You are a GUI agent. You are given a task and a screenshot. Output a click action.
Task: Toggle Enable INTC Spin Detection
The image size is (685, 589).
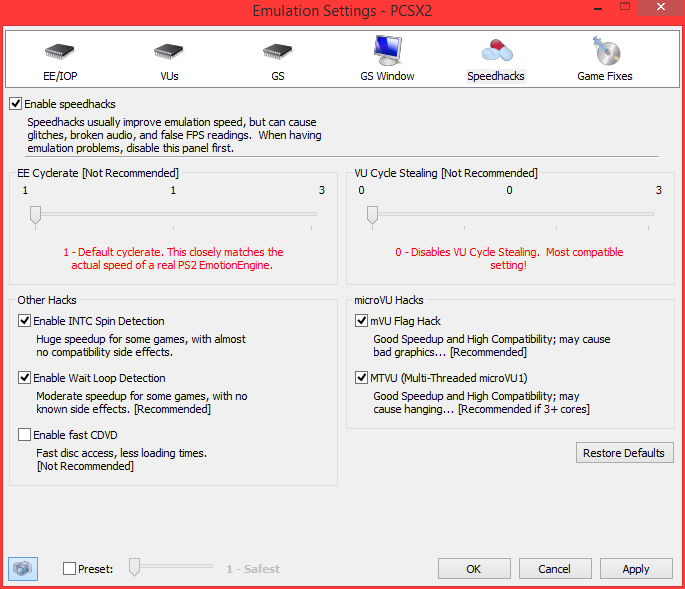[25, 321]
